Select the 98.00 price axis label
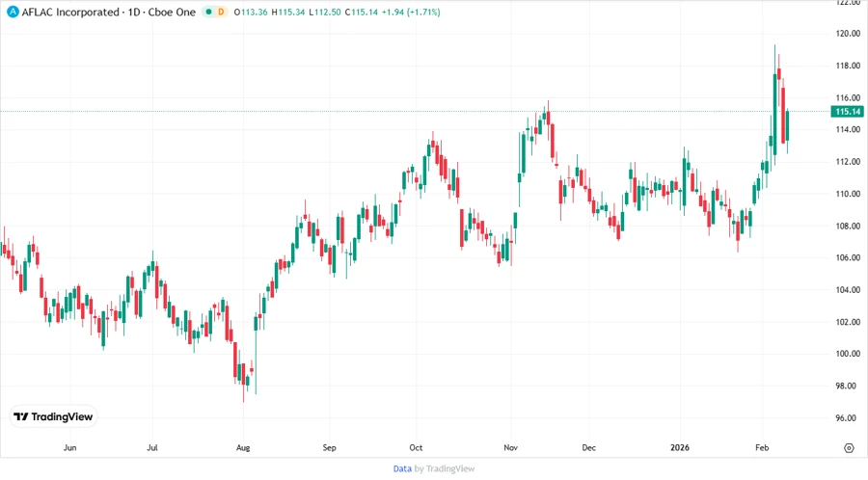 coord(848,386)
